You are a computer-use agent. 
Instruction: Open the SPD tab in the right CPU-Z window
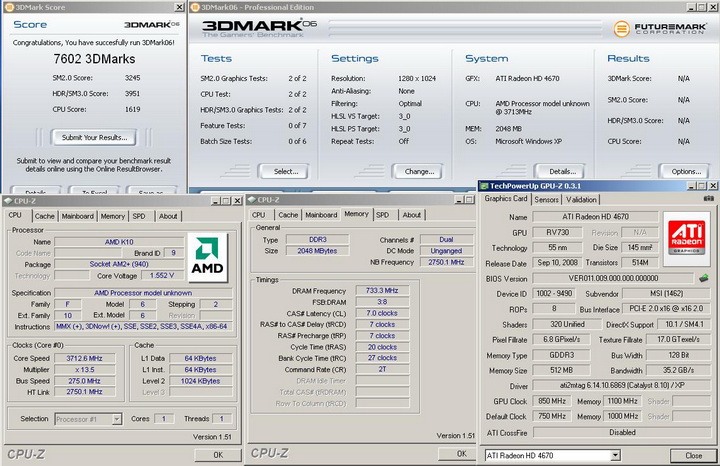(382, 214)
